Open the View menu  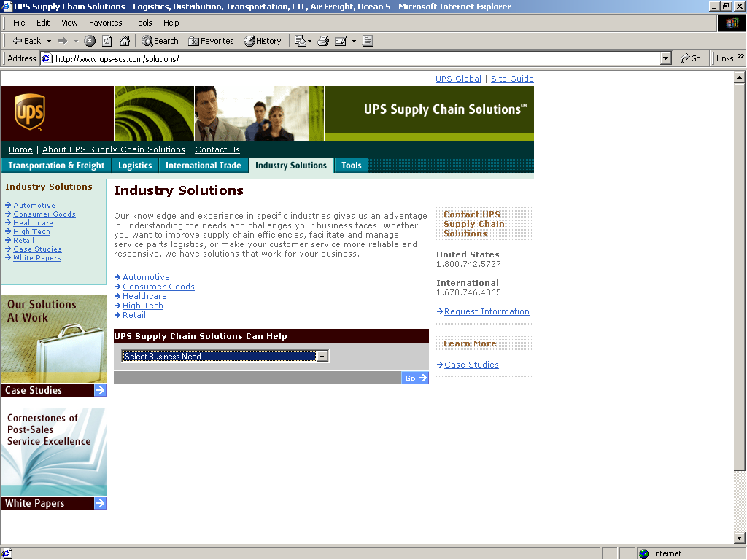pyautogui.click(x=69, y=23)
